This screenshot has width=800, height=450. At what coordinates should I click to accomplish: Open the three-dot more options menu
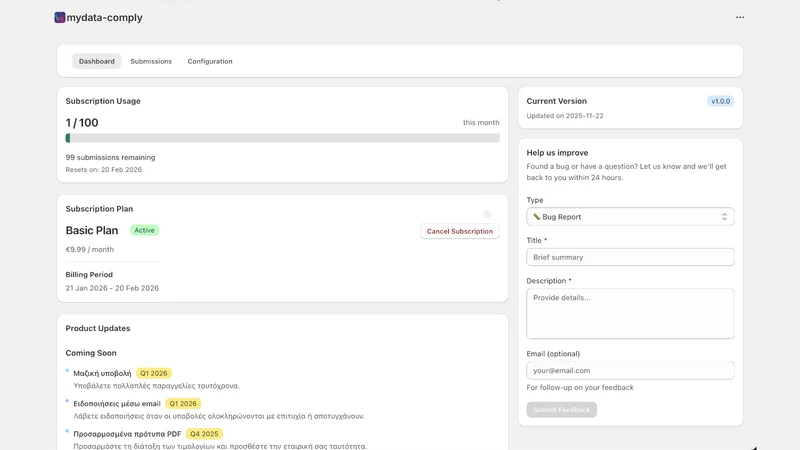pyautogui.click(x=740, y=17)
